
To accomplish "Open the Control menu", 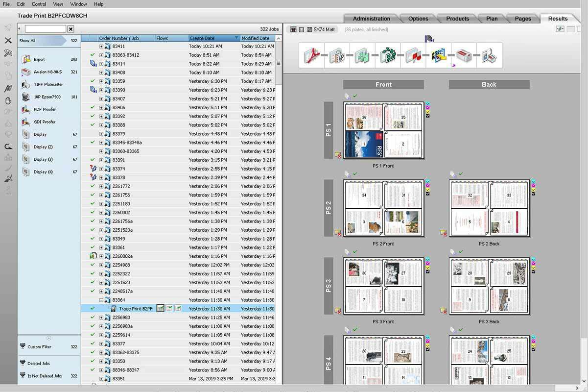I will tap(38, 4).
